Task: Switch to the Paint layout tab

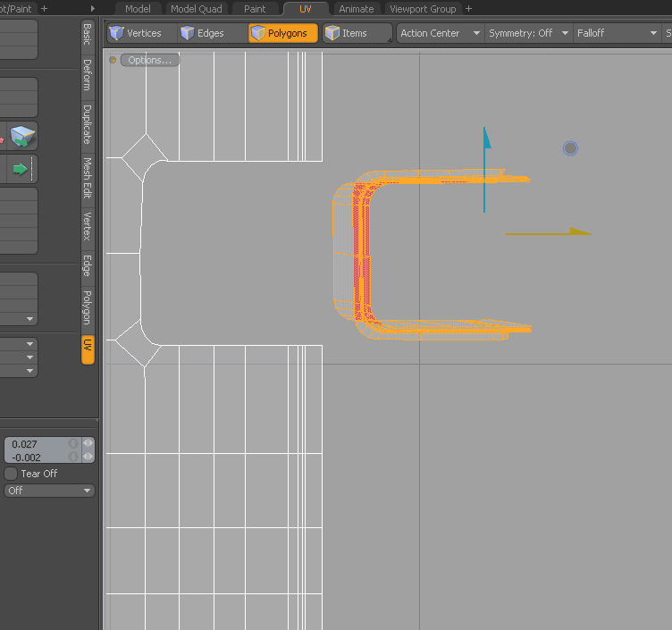Action: click(255, 9)
